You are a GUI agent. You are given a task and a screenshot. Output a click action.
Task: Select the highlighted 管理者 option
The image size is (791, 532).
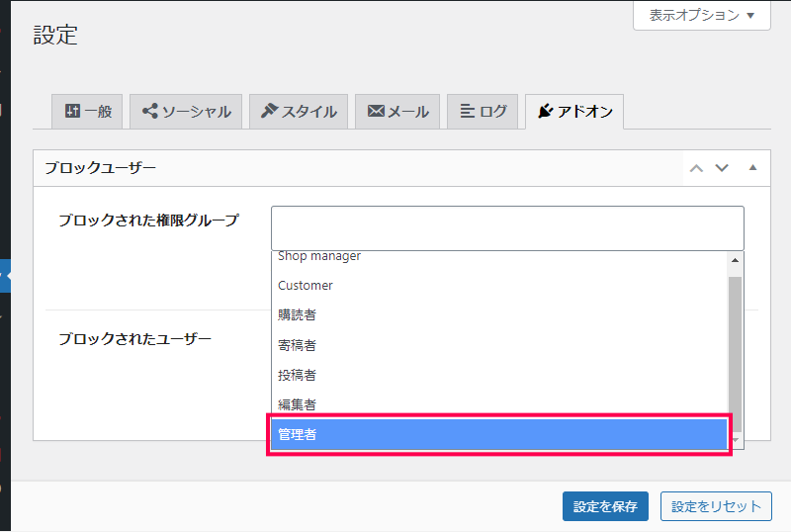(499, 434)
